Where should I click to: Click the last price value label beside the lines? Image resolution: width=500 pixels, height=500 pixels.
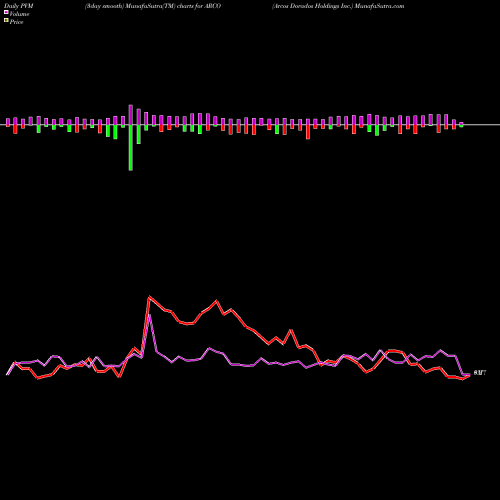click(480, 373)
